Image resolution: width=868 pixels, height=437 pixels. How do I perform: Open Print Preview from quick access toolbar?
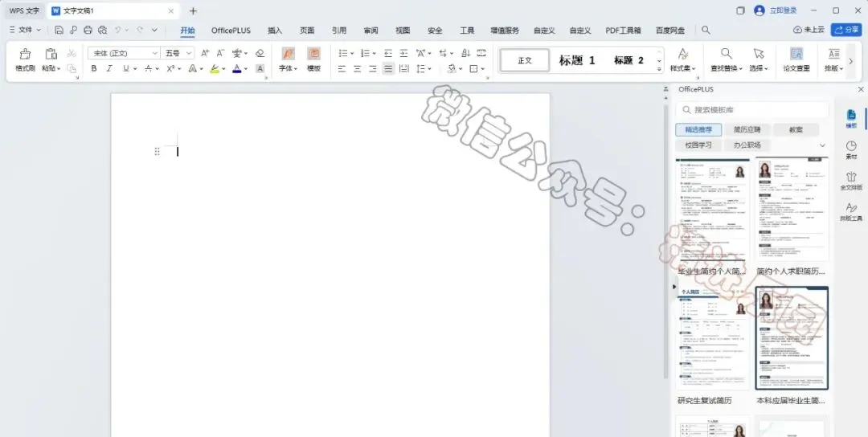pyautogui.click(x=102, y=30)
